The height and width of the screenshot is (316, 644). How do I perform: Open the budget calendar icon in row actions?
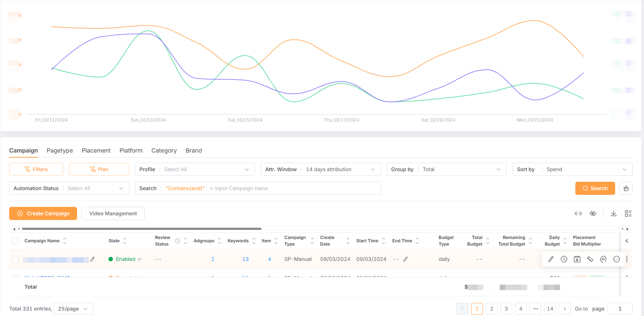(577, 259)
